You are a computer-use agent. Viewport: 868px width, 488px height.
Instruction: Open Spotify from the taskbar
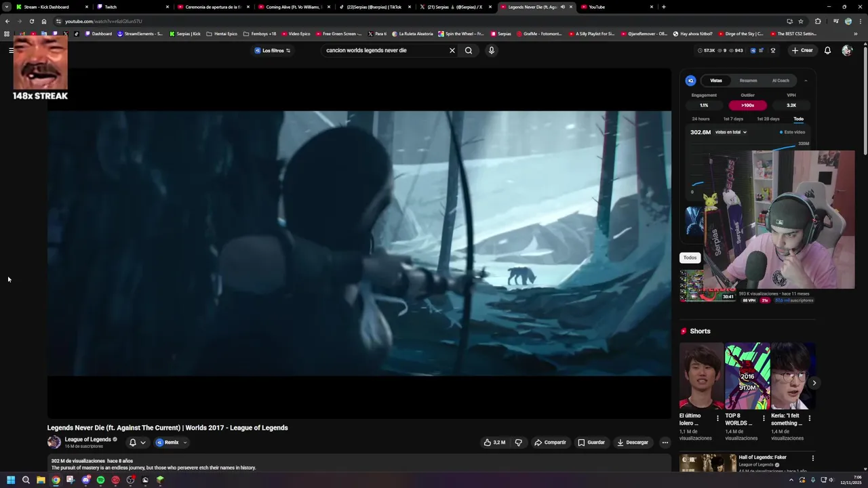(100, 480)
